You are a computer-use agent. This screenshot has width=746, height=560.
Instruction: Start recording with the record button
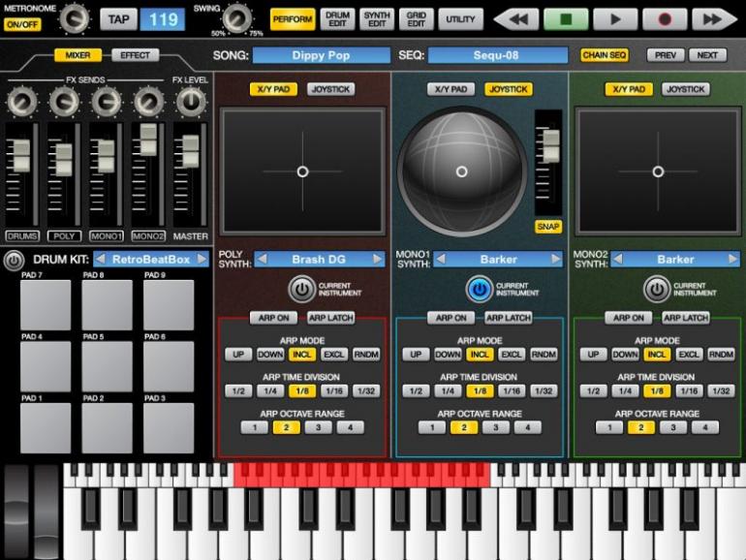coord(665,19)
